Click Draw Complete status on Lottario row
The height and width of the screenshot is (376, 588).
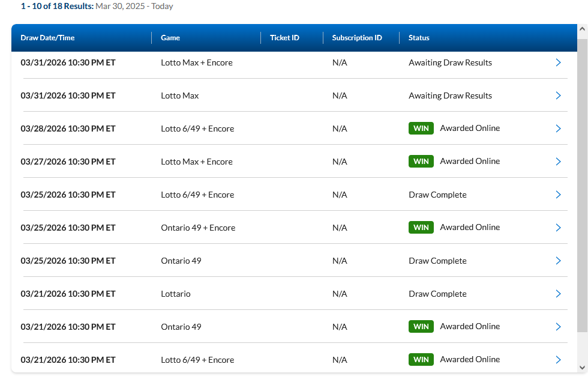(x=437, y=294)
